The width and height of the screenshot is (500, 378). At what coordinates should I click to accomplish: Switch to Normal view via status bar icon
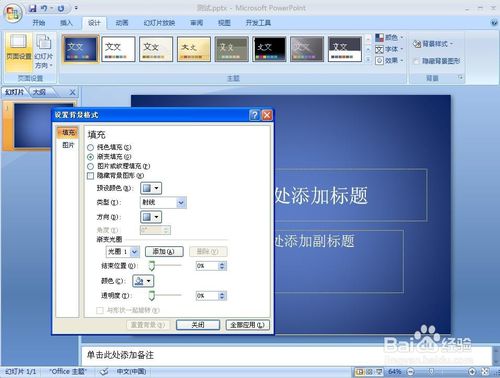click(x=359, y=371)
